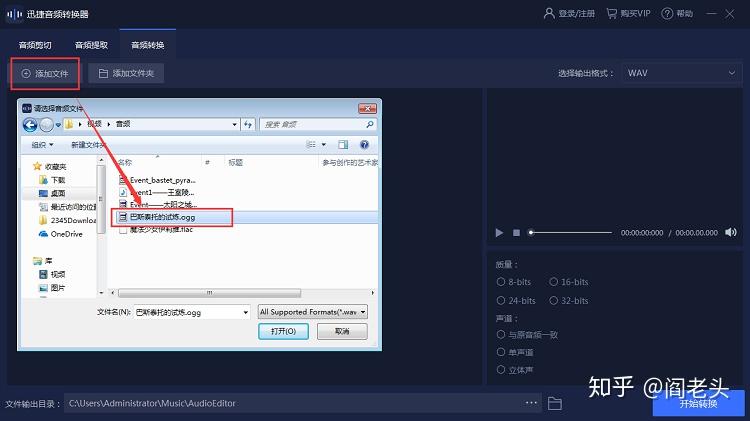This screenshot has height=421, width=750.
Task: Mute audio with the speaker icon
Action: [x=731, y=233]
